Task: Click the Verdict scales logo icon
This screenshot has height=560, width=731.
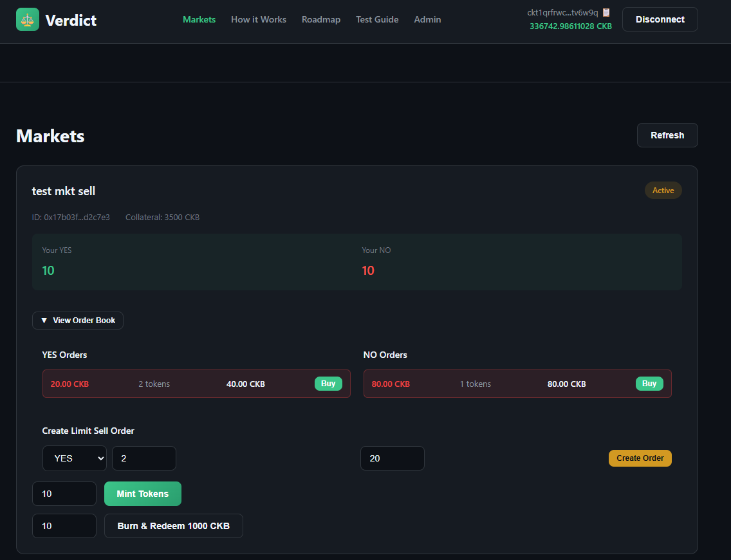Action: 28,19
